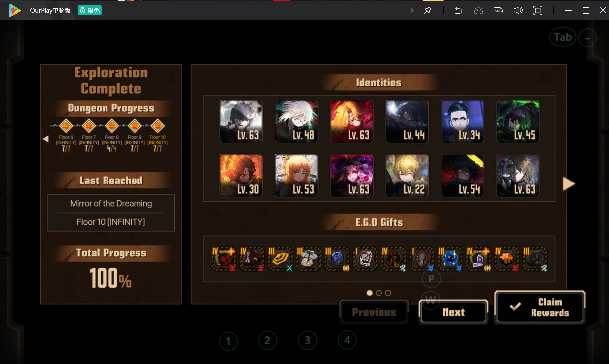The image size is (609, 364).
Task: Toggle fullscreen mode icon in title bar
Action: [x=538, y=10]
